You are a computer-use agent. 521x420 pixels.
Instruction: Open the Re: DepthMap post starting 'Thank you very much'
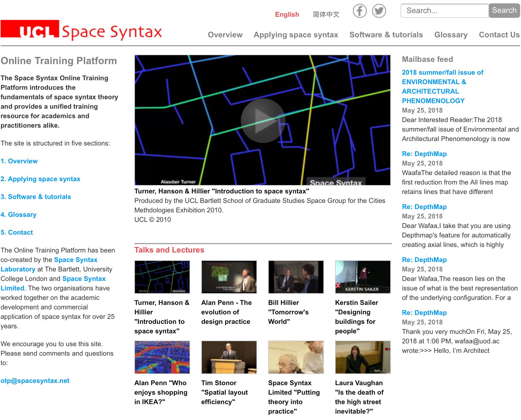point(424,313)
